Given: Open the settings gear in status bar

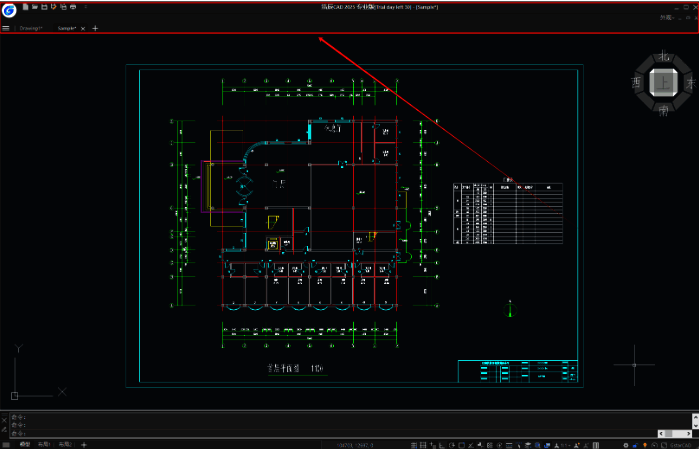Looking at the screenshot, I should (625, 443).
